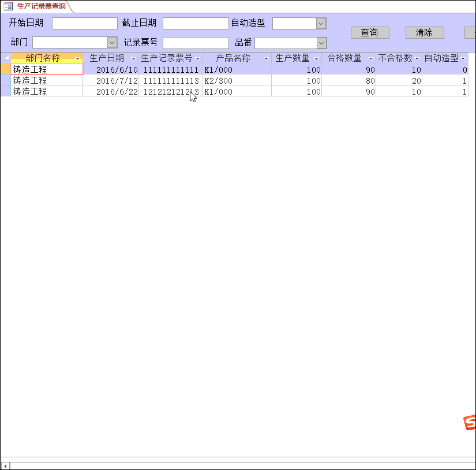Click ticket number 111111111111
The width and height of the screenshot is (476, 470).
tap(171, 69)
